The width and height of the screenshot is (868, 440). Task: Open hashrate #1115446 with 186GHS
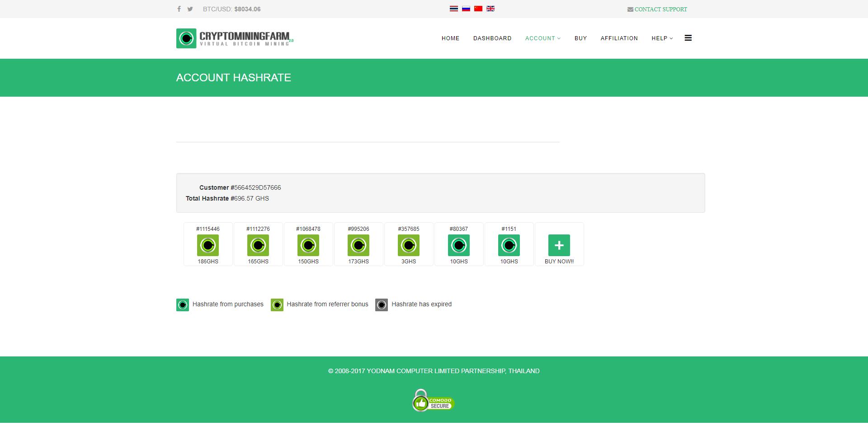208,245
